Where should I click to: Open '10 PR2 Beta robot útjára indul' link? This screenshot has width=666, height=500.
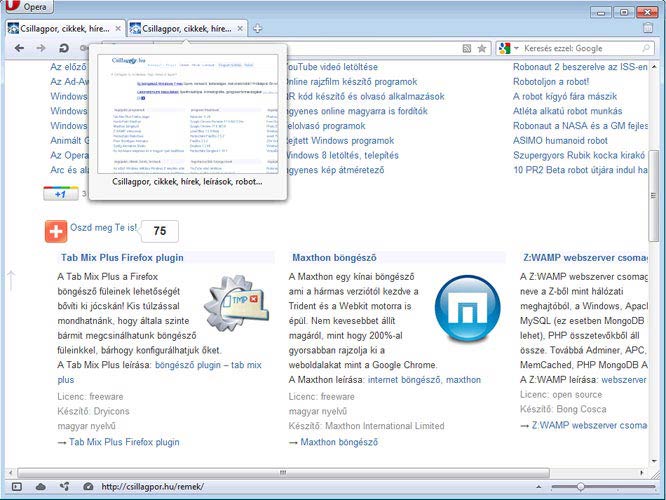pos(580,170)
